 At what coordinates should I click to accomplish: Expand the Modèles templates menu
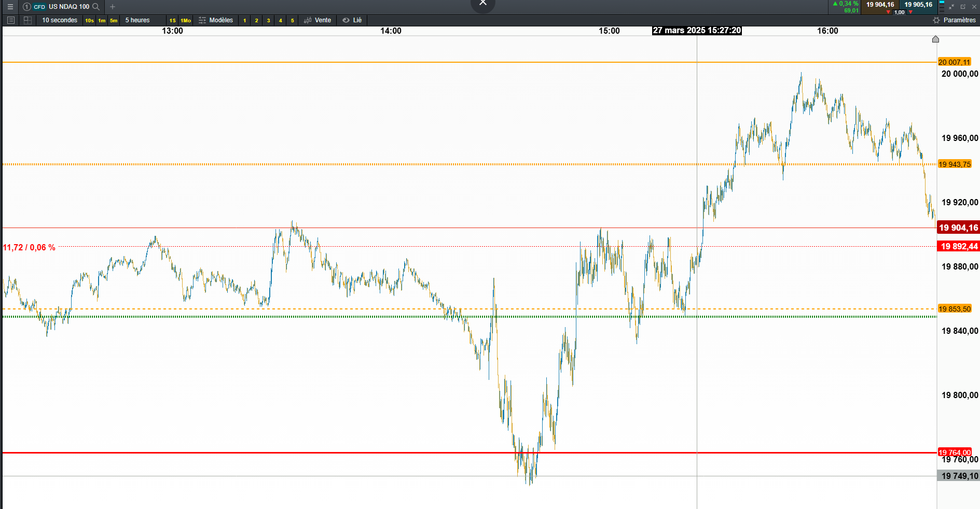tap(216, 20)
